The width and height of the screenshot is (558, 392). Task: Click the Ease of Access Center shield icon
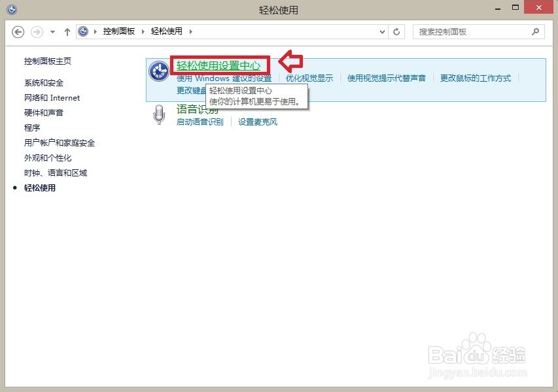pos(159,71)
